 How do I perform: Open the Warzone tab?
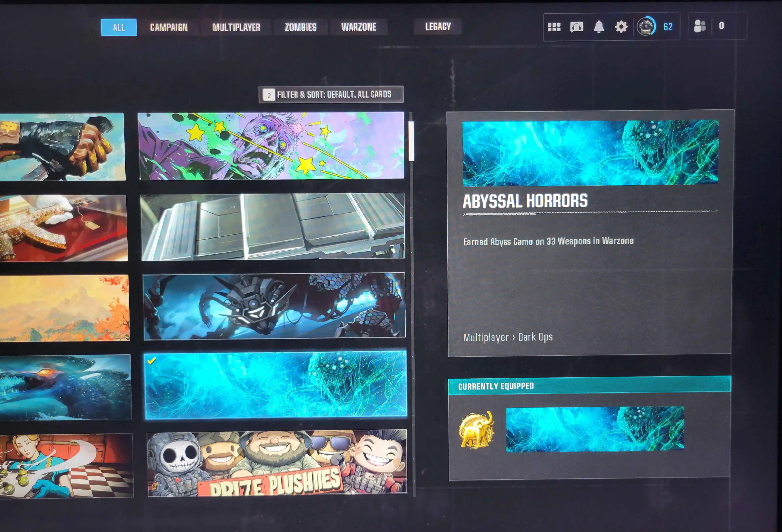[359, 27]
